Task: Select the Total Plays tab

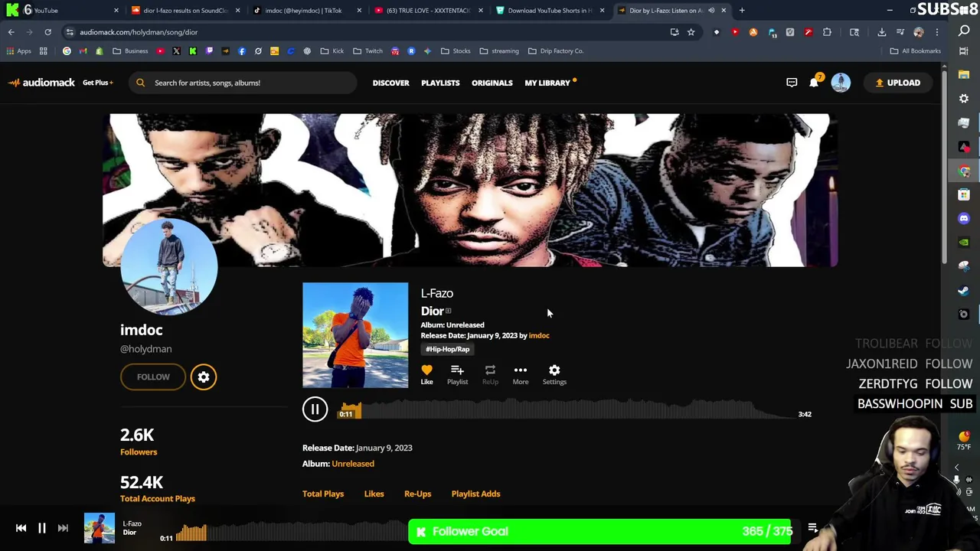Action: (x=323, y=494)
